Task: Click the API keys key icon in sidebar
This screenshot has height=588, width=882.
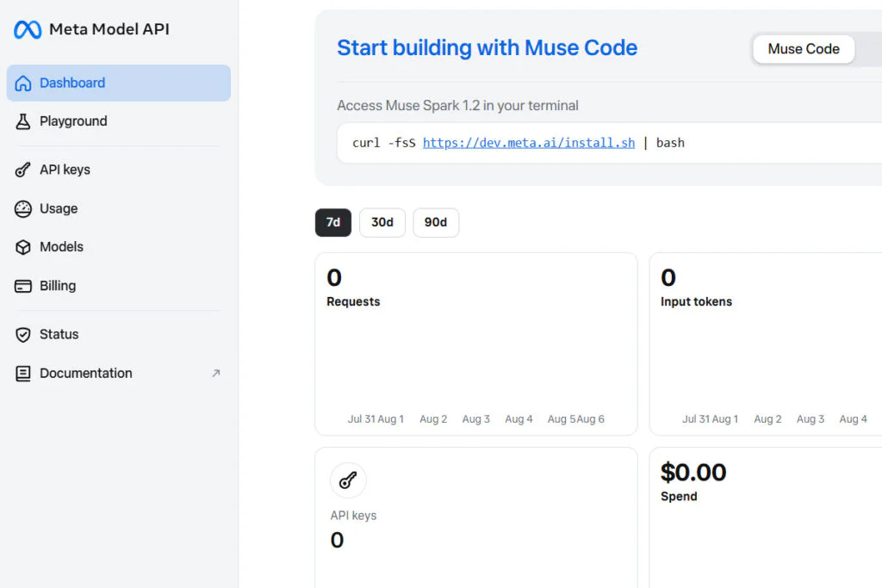Action: coord(23,170)
